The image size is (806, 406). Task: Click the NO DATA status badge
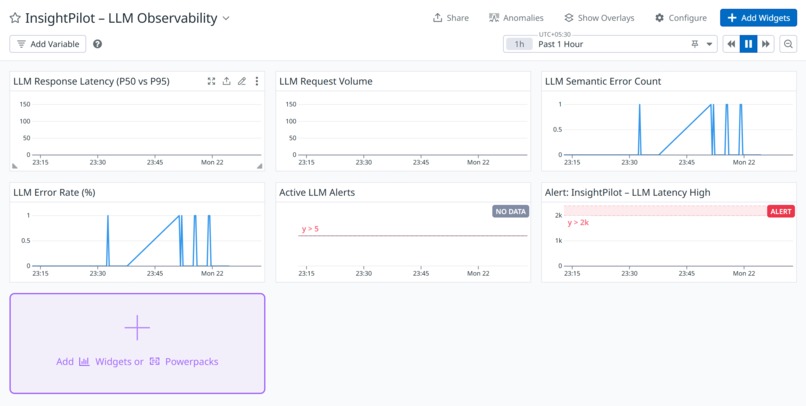510,211
